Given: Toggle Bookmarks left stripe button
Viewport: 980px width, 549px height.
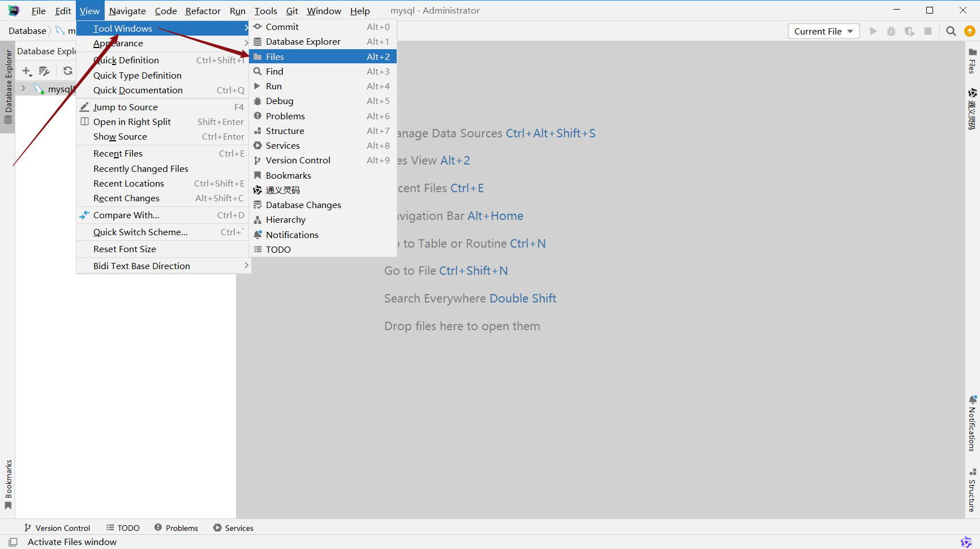Looking at the screenshot, I should (8, 485).
